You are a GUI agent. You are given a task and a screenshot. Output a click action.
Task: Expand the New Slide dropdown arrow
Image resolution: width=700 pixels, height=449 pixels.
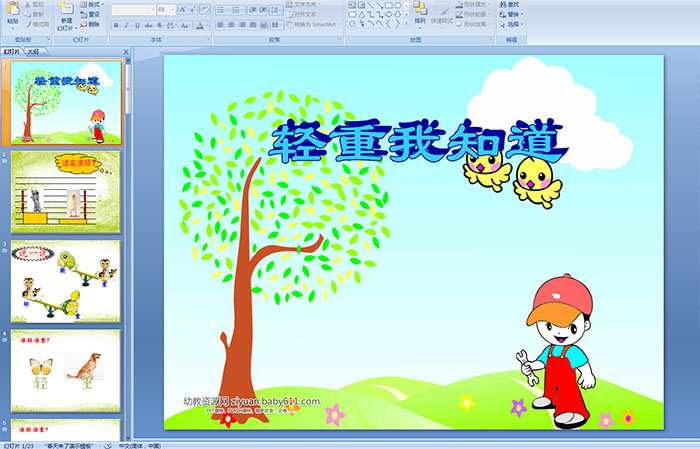point(76,29)
